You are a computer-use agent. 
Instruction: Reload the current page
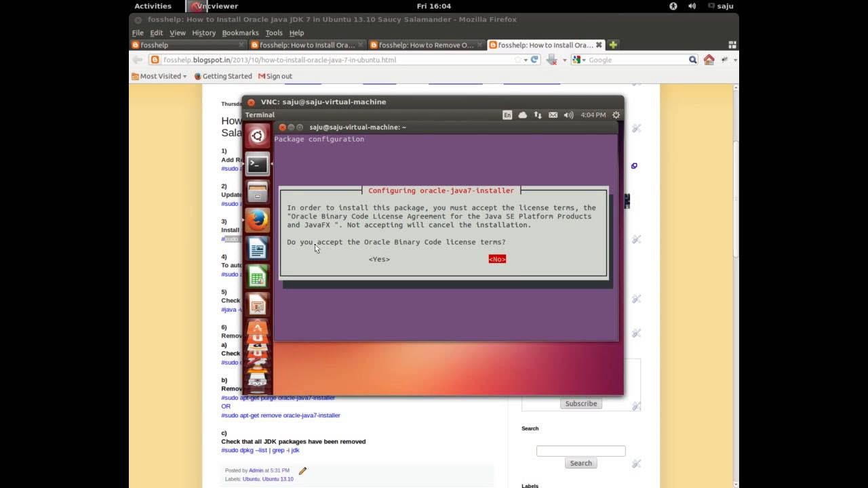coord(534,60)
